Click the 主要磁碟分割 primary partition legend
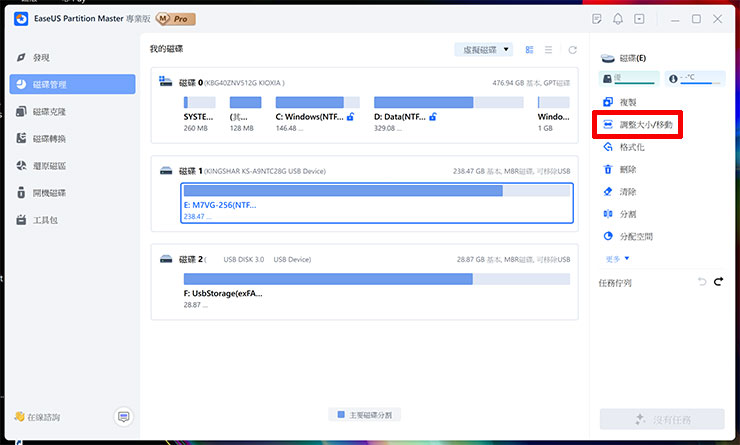Screen dimensions: 740x445 [x=365, y=415]
